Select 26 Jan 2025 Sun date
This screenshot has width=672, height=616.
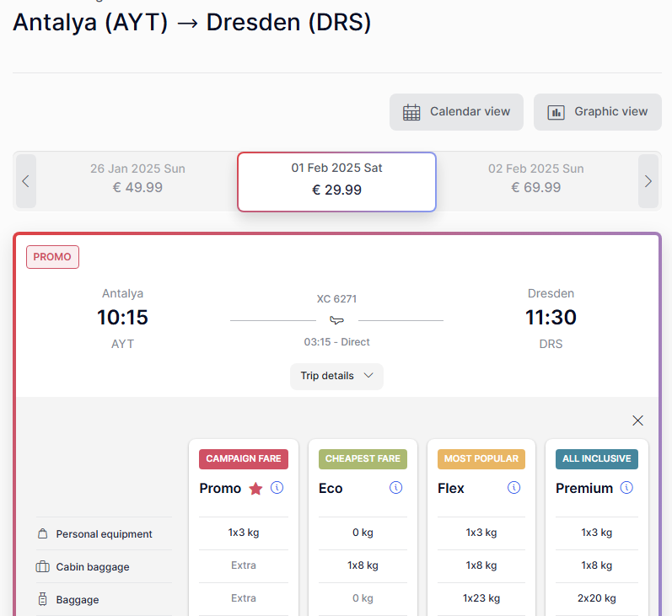[x=137, y=178]
